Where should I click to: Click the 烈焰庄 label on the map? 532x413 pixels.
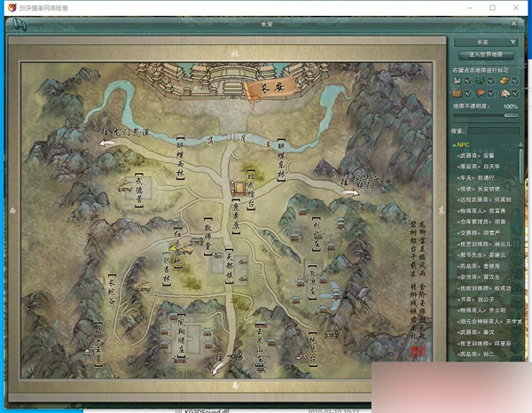tap(317, 234)
